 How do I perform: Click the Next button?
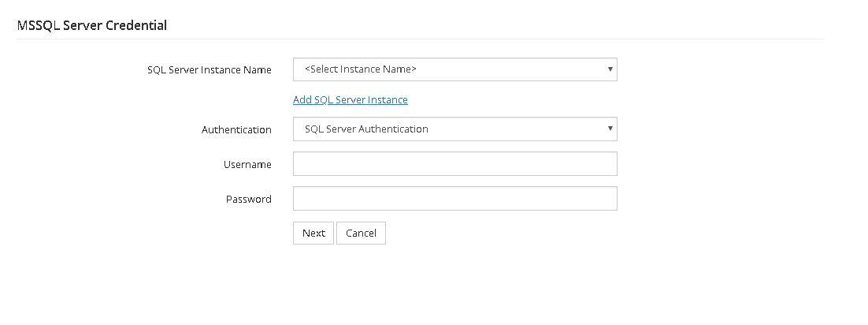tap(313, 233)
